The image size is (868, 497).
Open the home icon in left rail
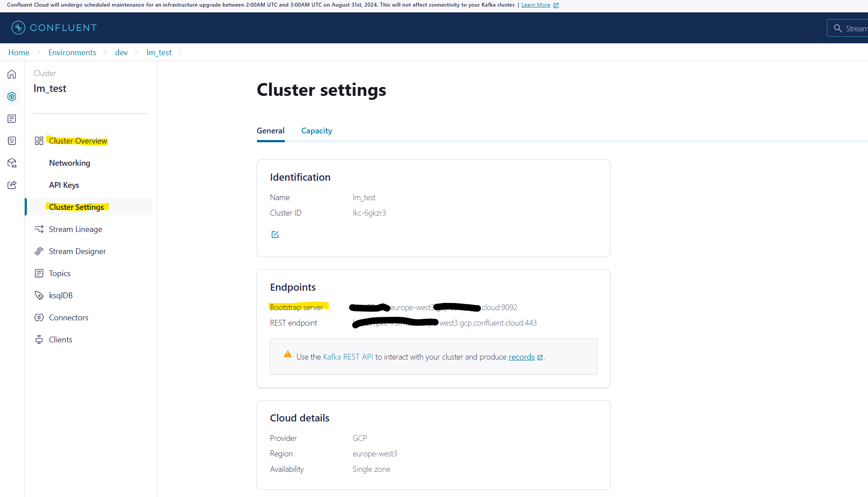coord(12,74)
